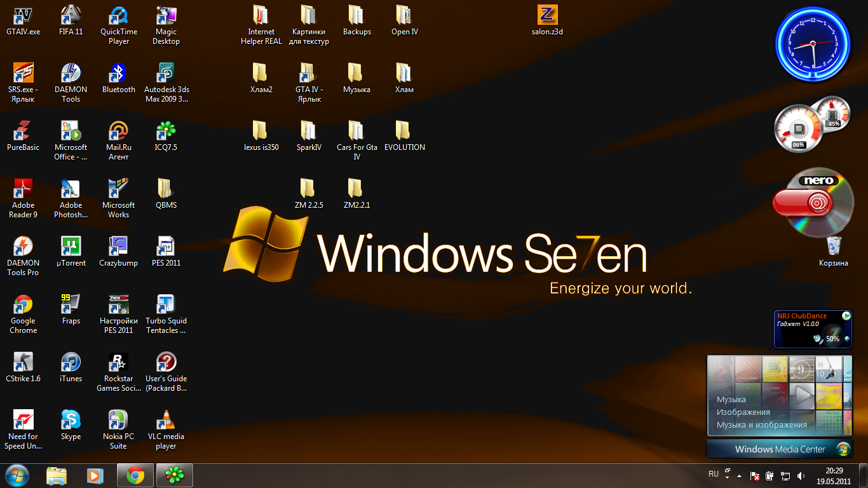This screenshot has width=868, height=488.
Task: Switch to ICQ taskbar button
Action: 174,475
